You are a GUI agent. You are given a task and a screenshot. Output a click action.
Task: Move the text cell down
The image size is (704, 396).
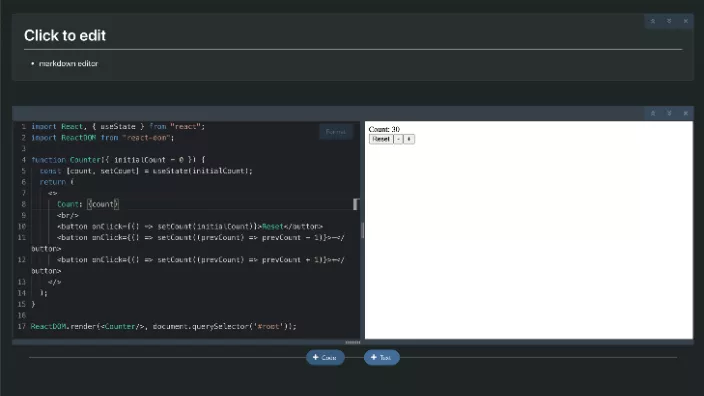click(x=669, y=21)
